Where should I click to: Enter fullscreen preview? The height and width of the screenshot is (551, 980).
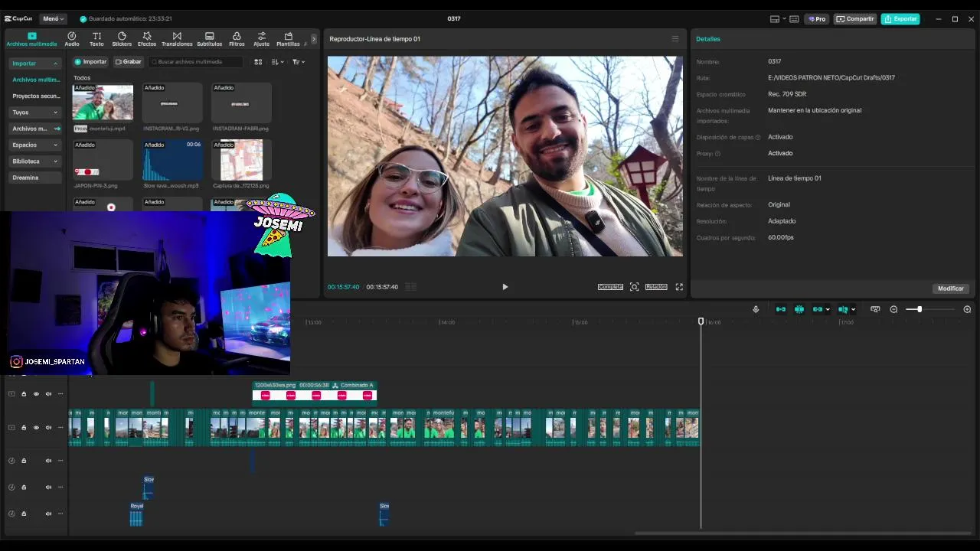(679, 287)
